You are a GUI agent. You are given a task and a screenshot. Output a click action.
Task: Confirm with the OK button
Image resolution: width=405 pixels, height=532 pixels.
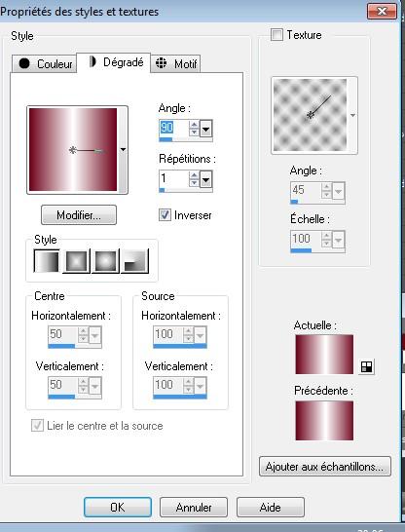pos(118,508)
